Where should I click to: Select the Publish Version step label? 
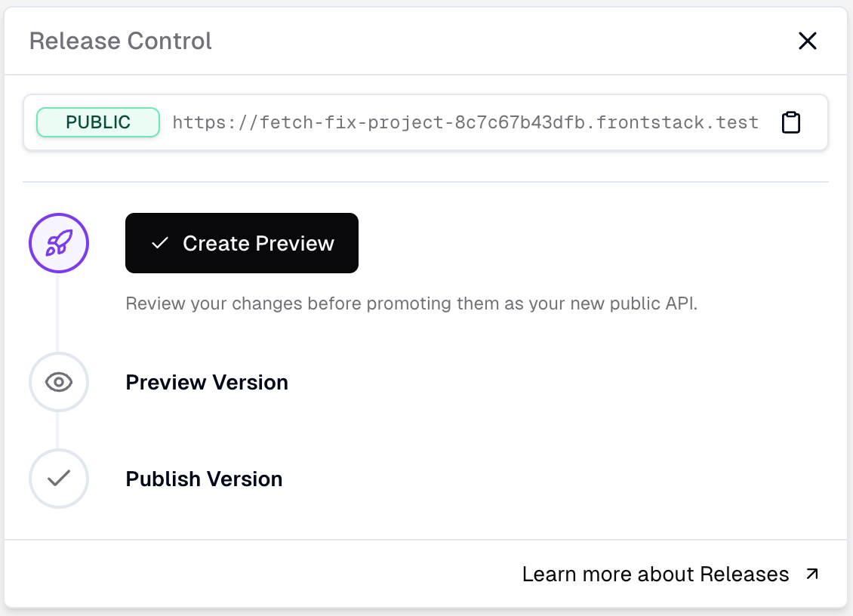[204, 479]
